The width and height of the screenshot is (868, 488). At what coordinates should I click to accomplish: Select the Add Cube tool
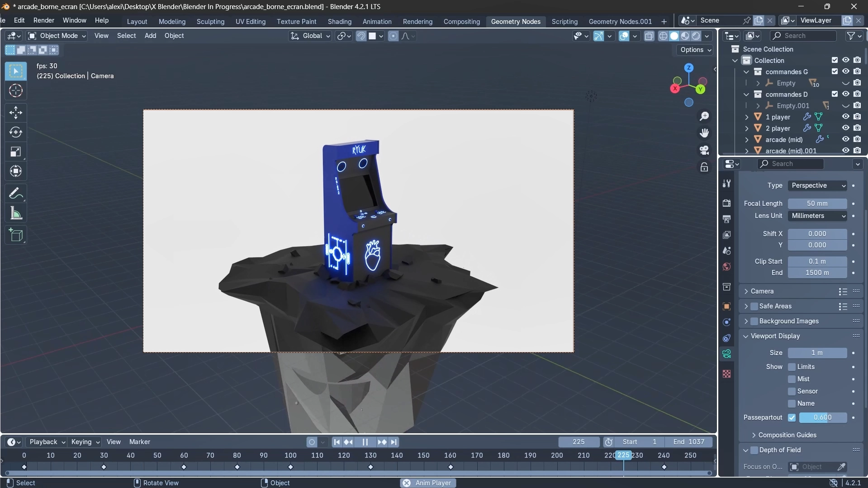(16, 235)
